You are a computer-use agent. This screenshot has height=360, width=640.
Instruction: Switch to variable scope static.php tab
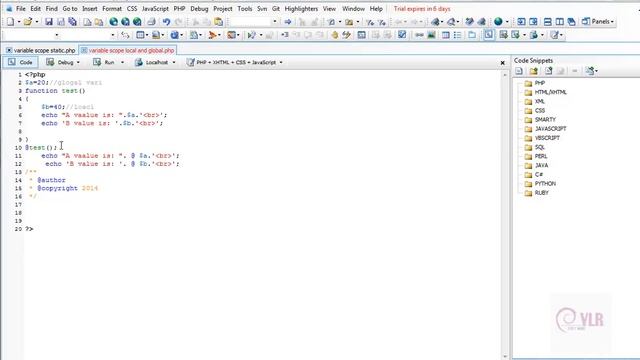40,50
